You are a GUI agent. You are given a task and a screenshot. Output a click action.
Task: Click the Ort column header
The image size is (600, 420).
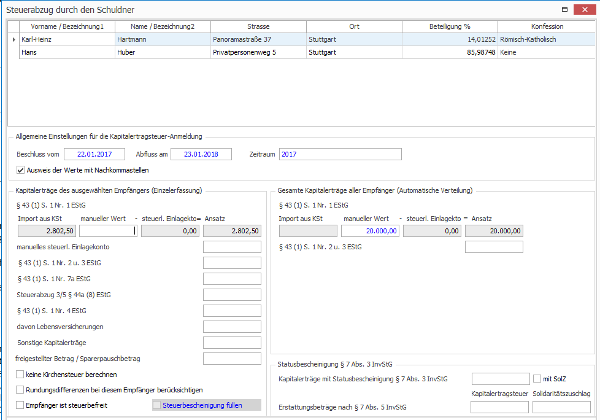pos(354,26)
